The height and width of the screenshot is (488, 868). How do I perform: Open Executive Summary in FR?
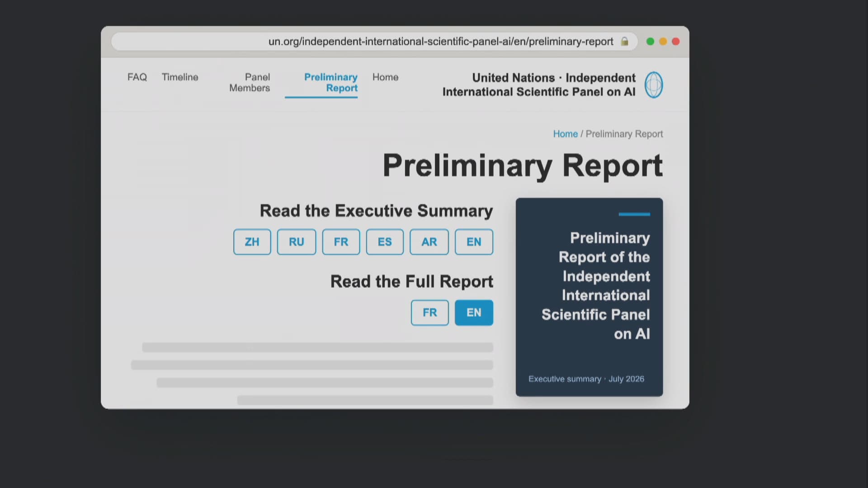tap(341, 242)
